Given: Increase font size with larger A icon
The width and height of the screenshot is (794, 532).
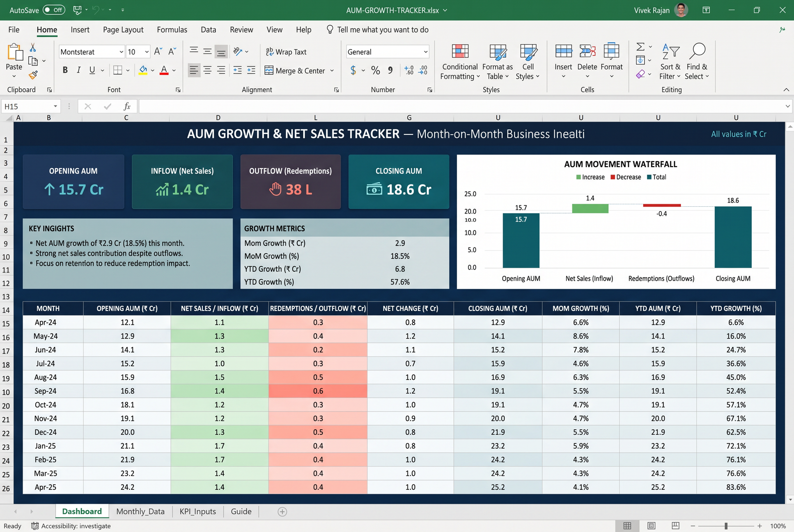Looking at the screenshot, I should pyautogui.click(x=158, y=52).
